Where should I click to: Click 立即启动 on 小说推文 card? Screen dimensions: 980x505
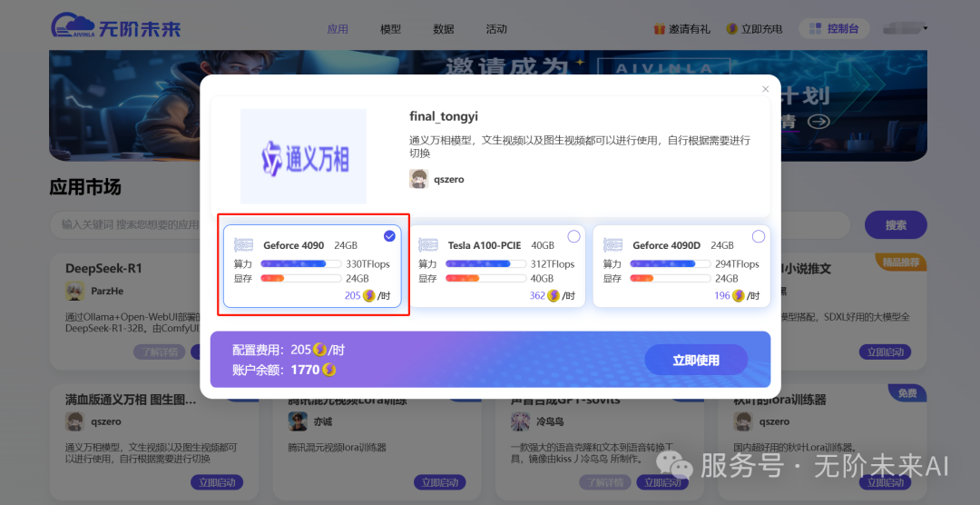coord(885,352)
